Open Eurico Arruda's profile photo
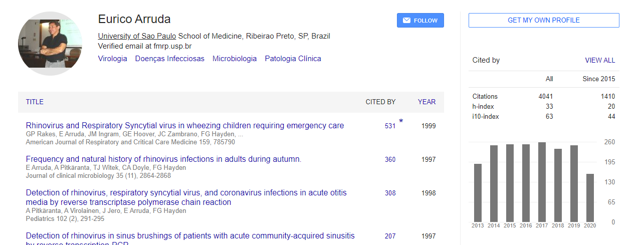 click(50, 44)
